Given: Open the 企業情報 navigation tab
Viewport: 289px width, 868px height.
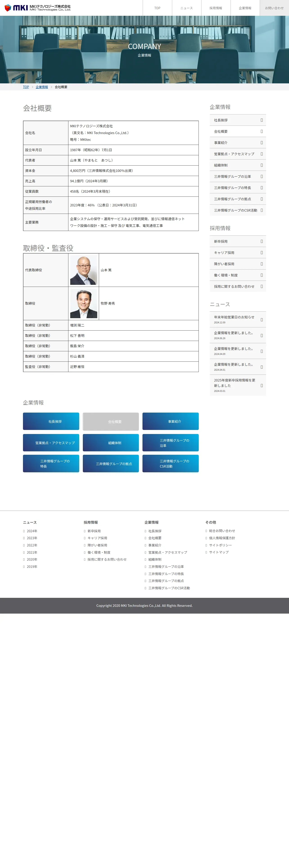Looking at the screenshot, I should [245, 8].
